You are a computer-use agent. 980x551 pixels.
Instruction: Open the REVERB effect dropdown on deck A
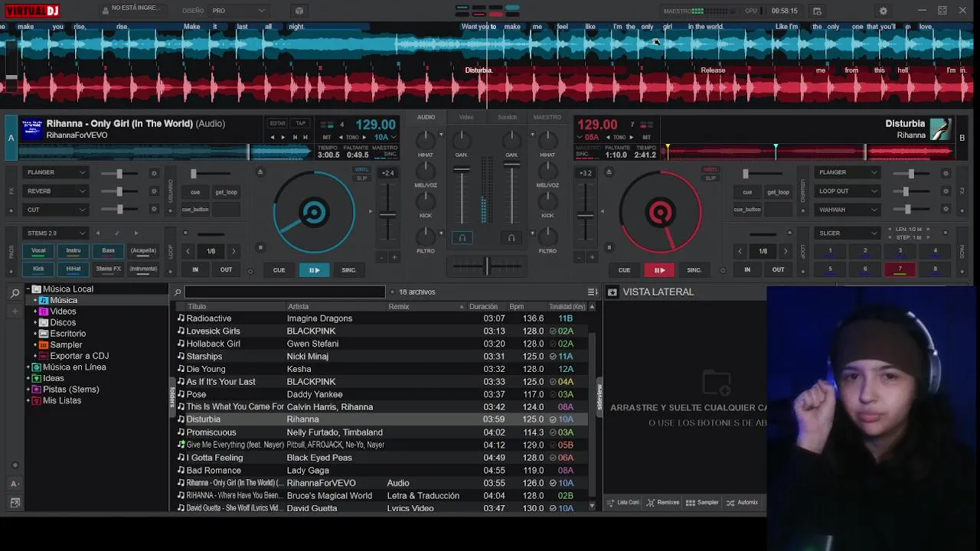pyautogui.click(x=56, y=191)
